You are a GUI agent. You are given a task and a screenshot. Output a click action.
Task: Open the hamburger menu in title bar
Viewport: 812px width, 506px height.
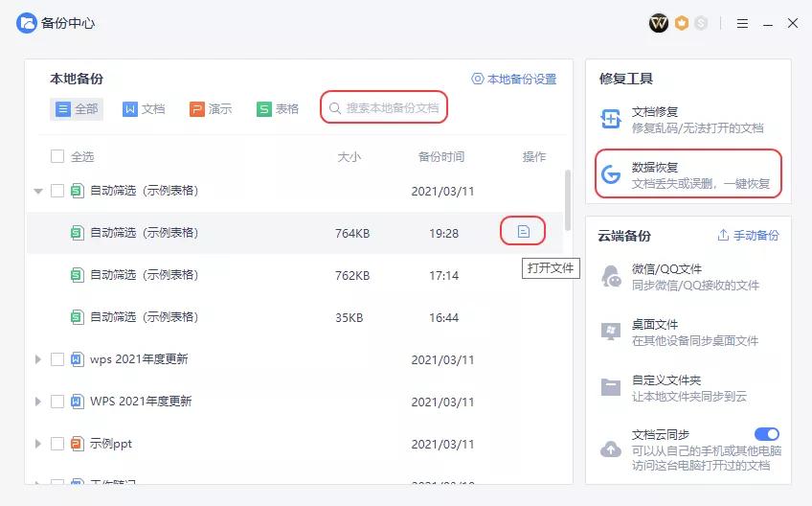click(742, 23)
